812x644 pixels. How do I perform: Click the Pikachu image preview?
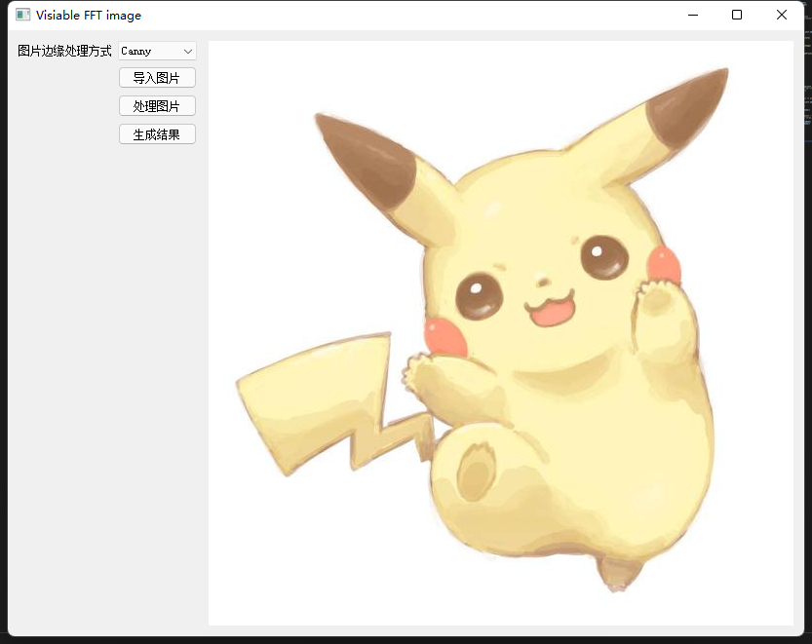click(x=501, y=333)
